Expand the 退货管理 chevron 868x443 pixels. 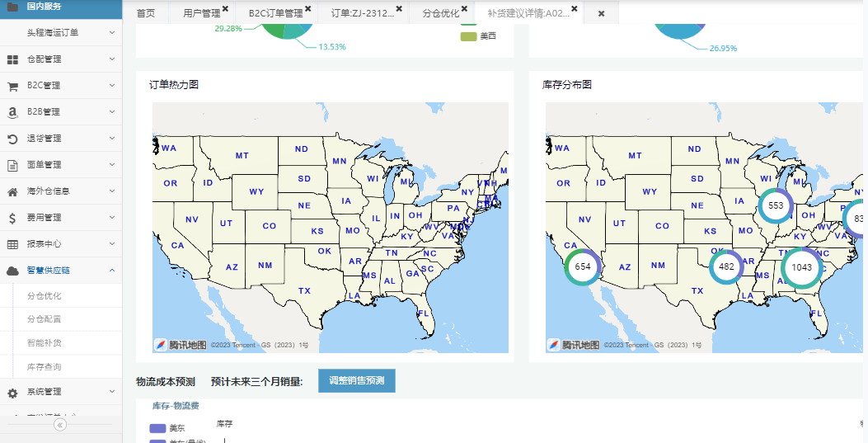tap(112, 138)
